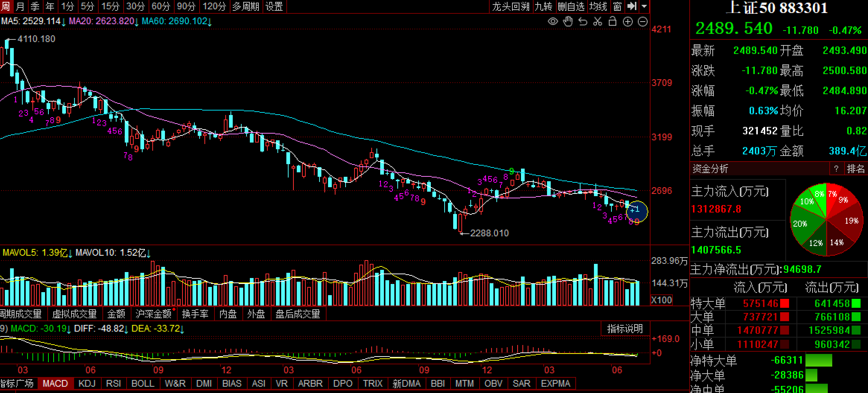Switch indicator to KDJ
Image resolution: width=868 pixels, height=393 pixels.
[87, 383]
